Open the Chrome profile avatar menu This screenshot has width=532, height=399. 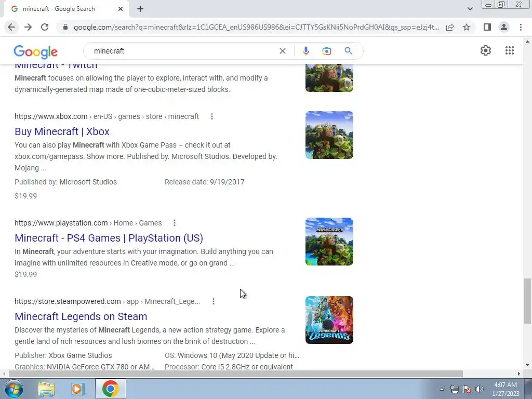pos(504,27)
